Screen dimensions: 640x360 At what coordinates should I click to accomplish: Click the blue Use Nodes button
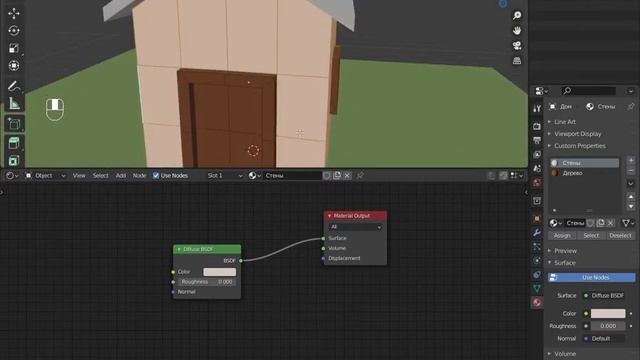pos(591,278)
